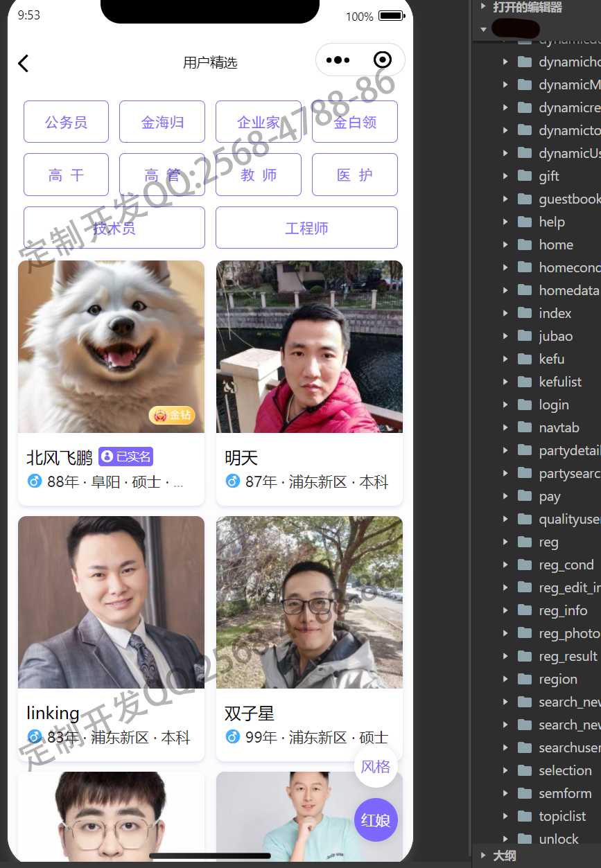Click the folder icon for region
The width and height of the screenshot is (601, 868).
coord(525,679)
